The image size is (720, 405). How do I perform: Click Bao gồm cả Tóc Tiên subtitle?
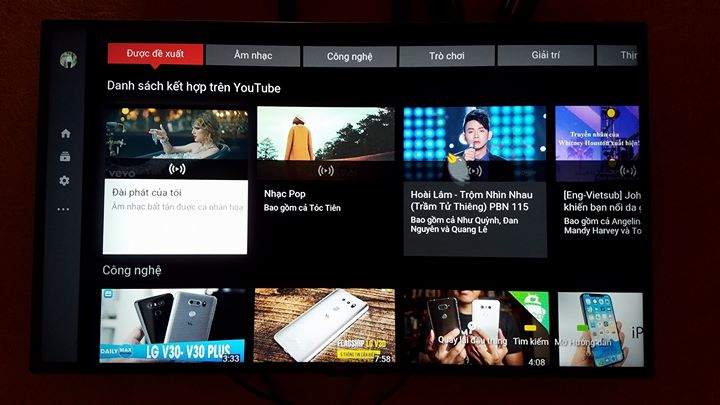(x=302, y=208)
